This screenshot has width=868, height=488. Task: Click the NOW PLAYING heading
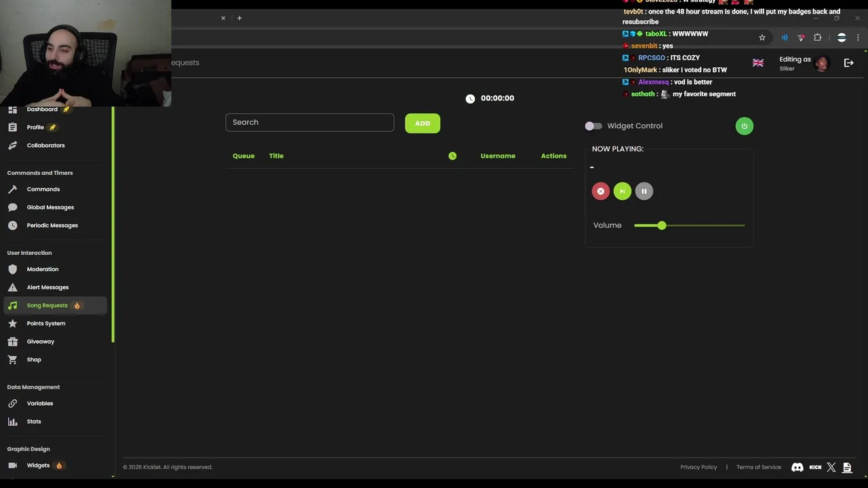(618, 149)
